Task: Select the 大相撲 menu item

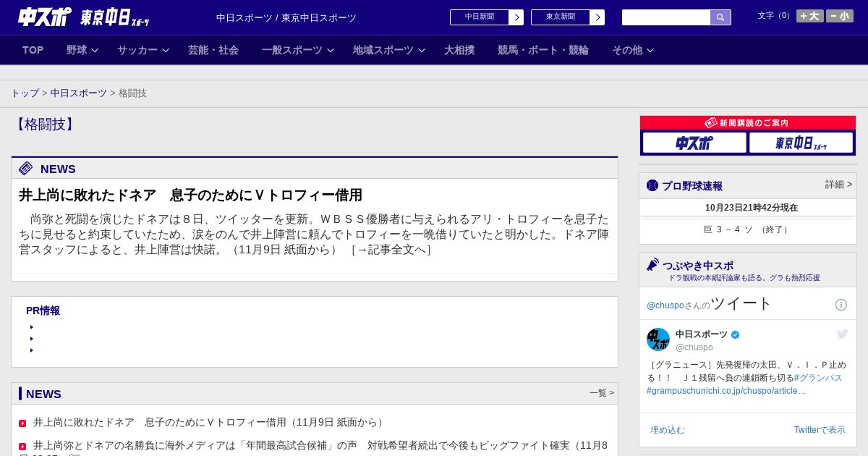Action: (459, 50)
